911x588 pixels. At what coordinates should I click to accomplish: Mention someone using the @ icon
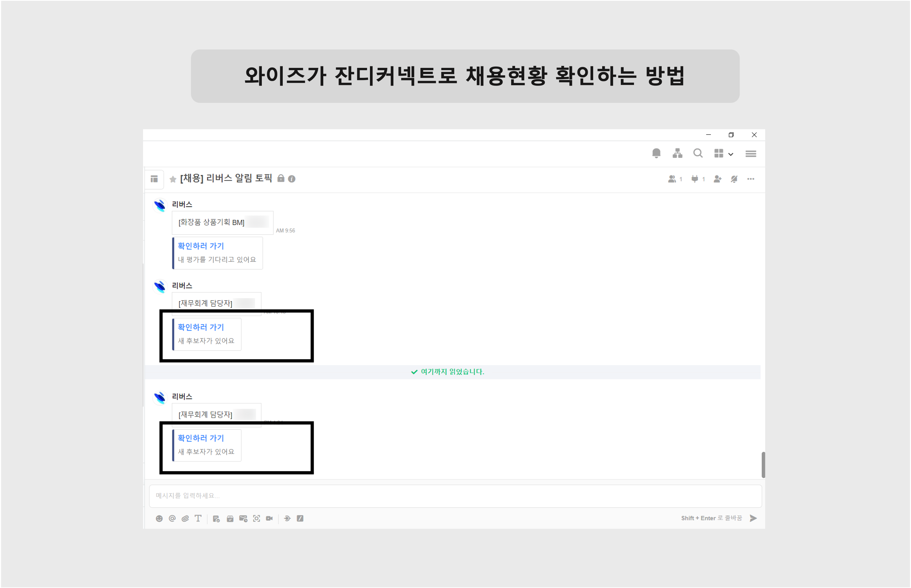tap(172, 519)
